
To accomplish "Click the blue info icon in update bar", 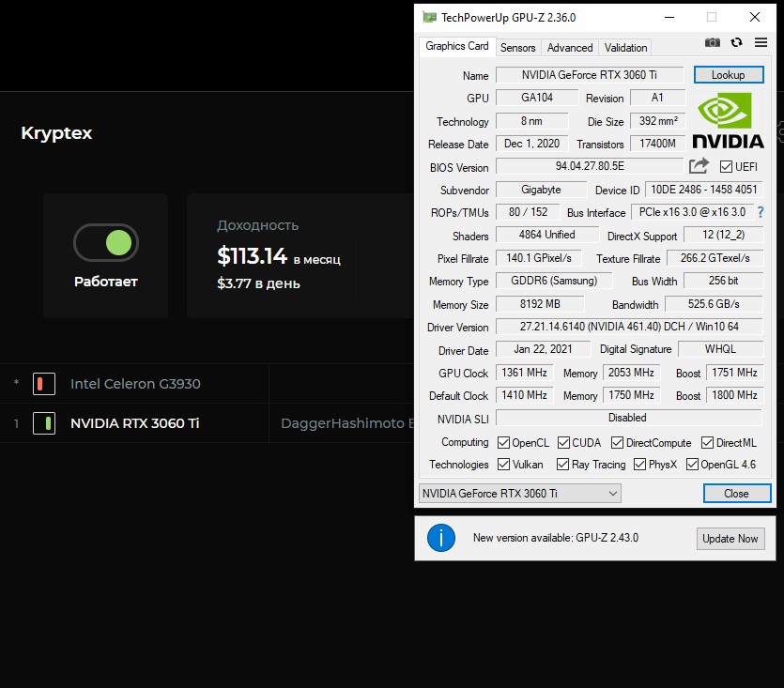I will coord(441,538).
